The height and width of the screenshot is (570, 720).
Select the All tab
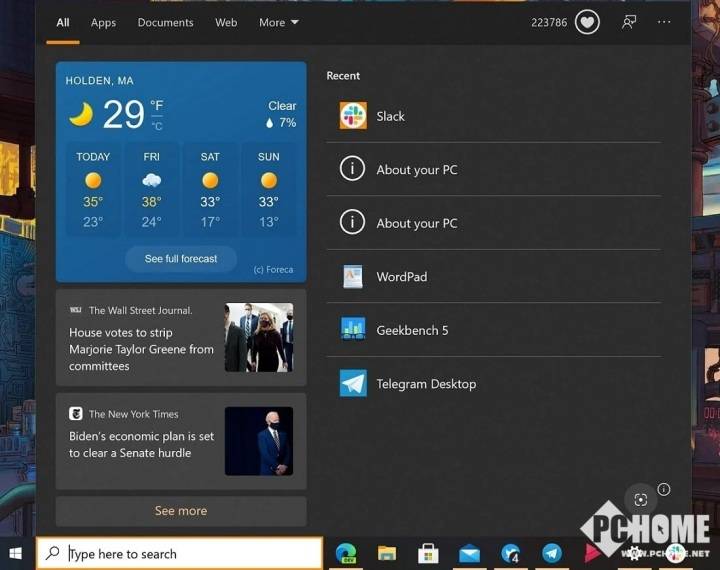[63, 23]
